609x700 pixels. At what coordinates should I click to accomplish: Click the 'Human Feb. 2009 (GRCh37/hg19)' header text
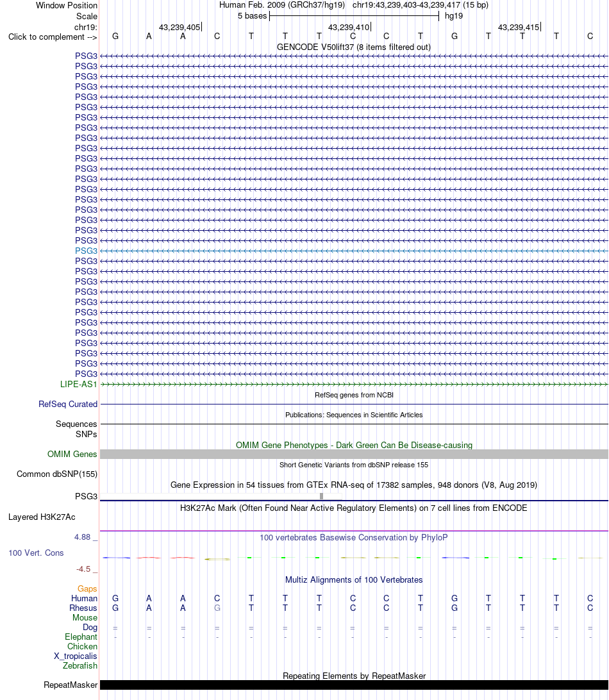pyautogui.click(x=281, y=5)
